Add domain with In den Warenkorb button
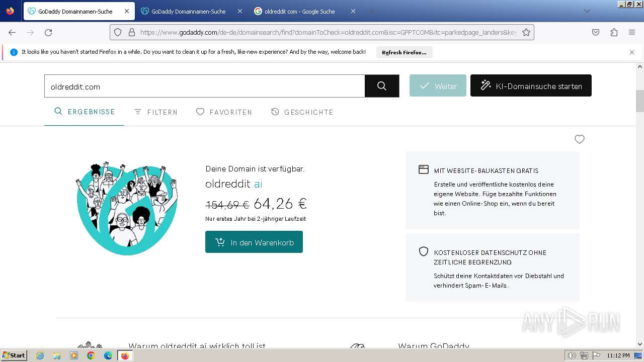This screenshot has height=362, width=644. [254, 242]
